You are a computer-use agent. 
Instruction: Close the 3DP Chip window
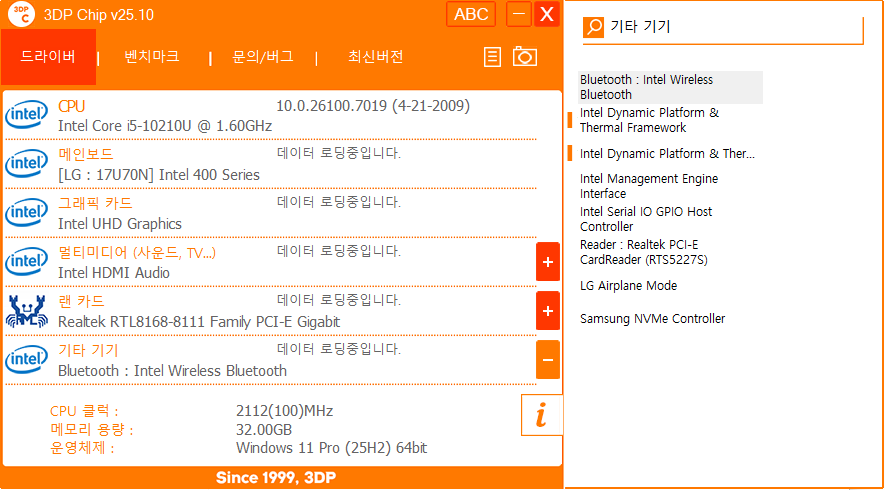pos(547,14)
